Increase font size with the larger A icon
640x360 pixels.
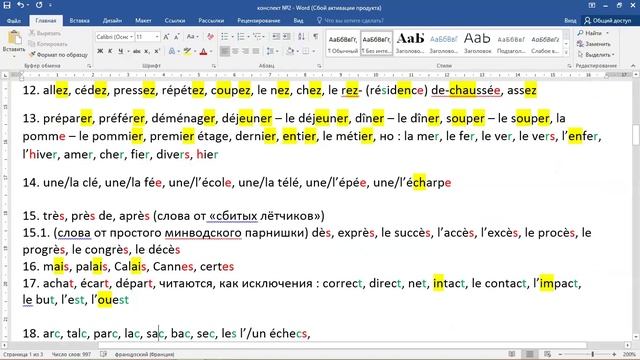tap(166, 37)
